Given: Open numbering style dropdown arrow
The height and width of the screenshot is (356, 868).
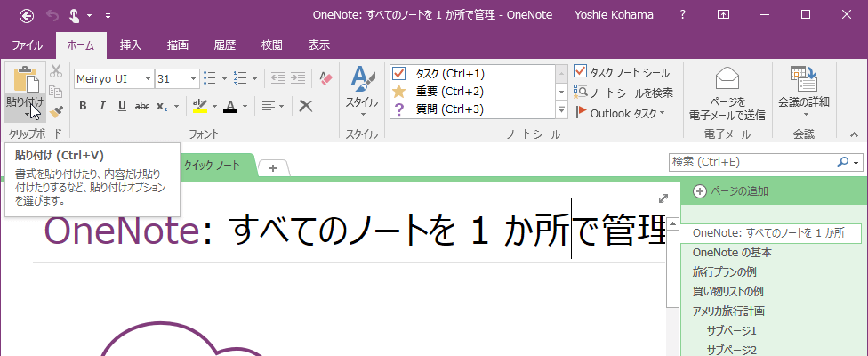Looking at the screenshot, I should click(x=254, y=78).
